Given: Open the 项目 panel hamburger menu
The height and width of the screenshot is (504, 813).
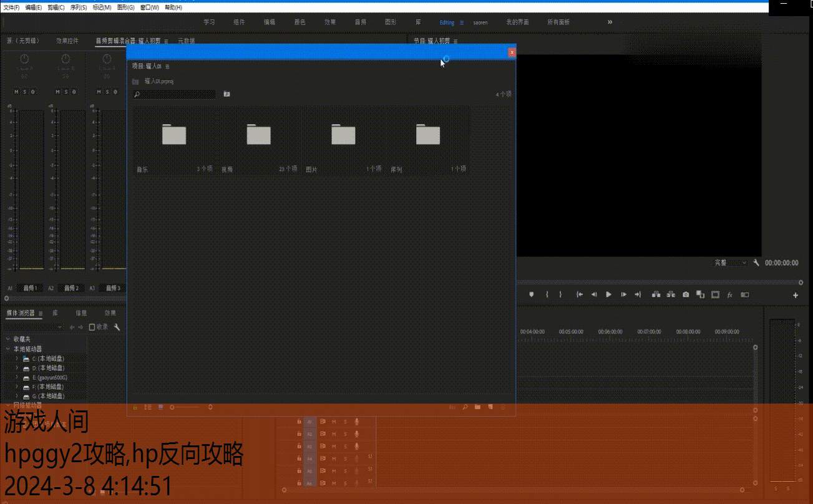Looking at the screenshot, I should (167, 66).
